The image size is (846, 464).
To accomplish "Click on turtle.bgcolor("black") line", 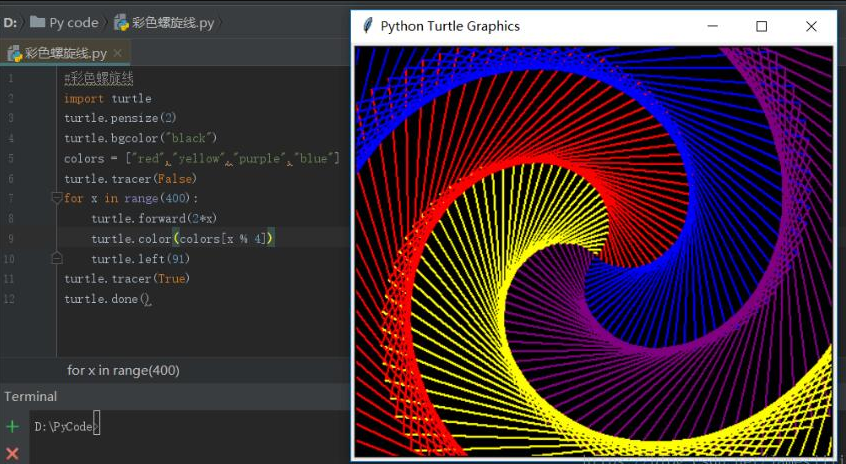I will [x=140, y=138].
